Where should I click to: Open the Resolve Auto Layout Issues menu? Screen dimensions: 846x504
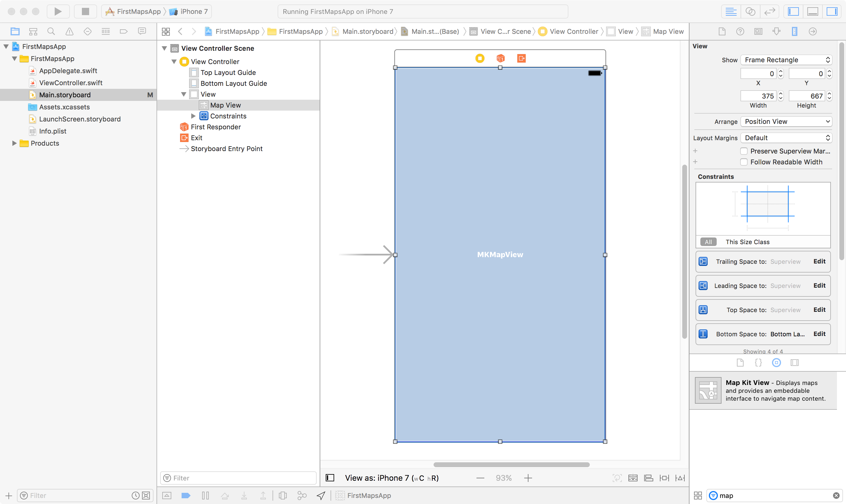[x=680, y=478]
